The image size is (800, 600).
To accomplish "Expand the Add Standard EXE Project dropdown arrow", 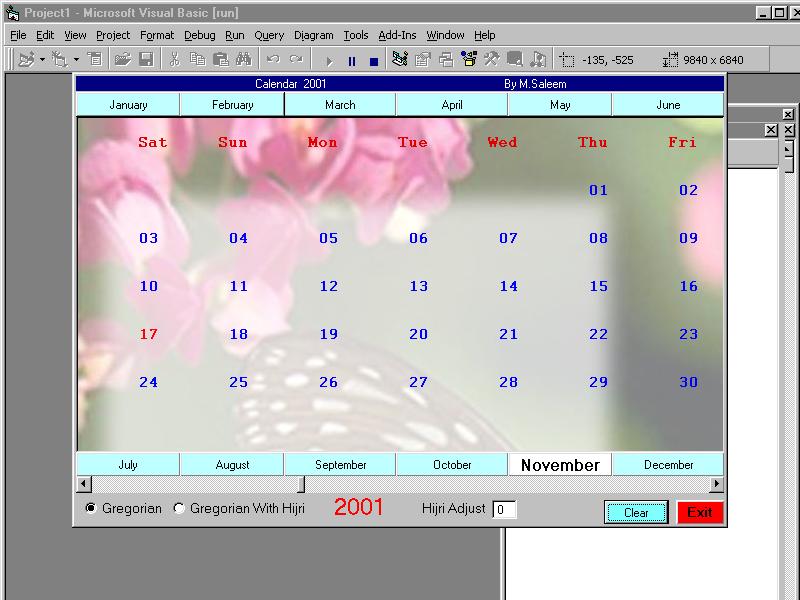I will tap(42, 60).
